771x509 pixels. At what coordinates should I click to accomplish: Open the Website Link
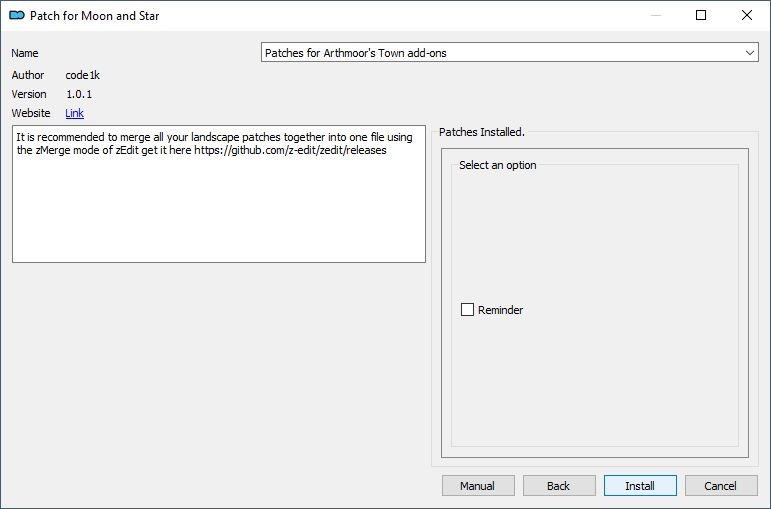74,113
